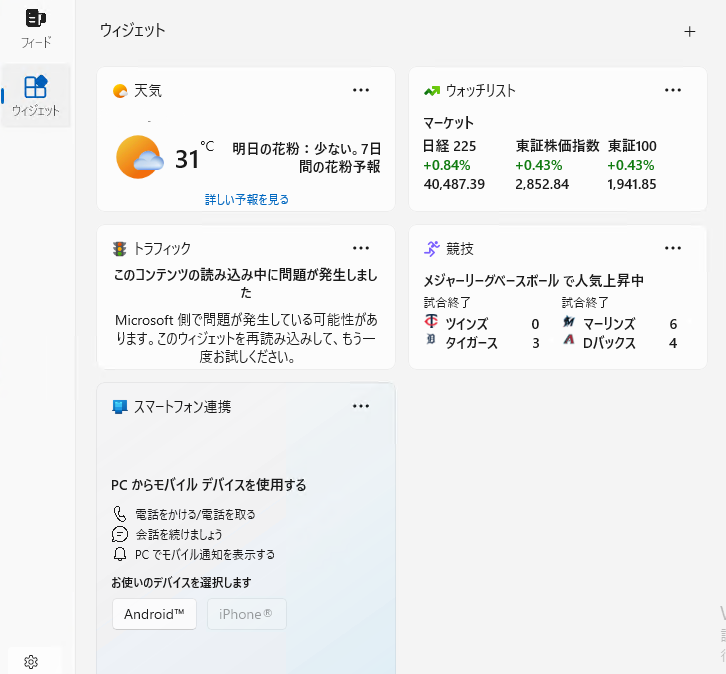This screenshot has height=674, width=726.
Task: Click the 電話をかける/電話を取る text
Action: (195, 514)
